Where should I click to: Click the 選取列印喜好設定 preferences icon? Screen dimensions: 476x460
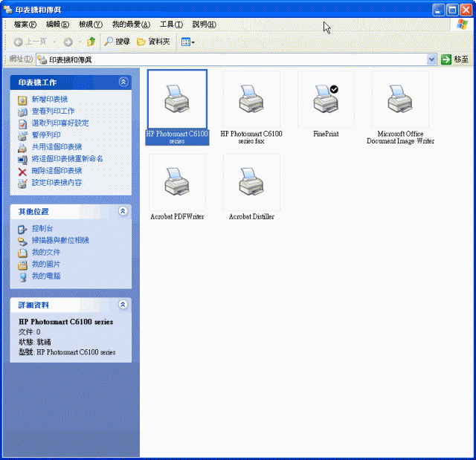coord(22,123)
